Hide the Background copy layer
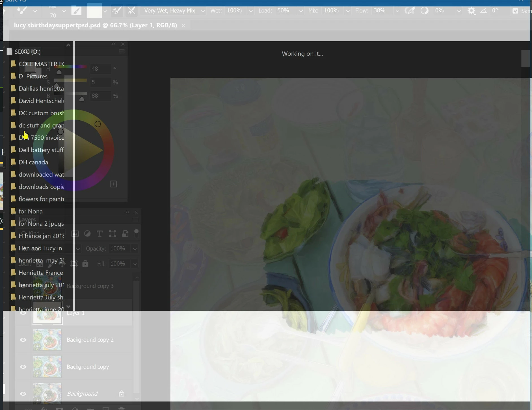Image resolution: width=532 pixels, height=410 pixels. tap(23, 367)
